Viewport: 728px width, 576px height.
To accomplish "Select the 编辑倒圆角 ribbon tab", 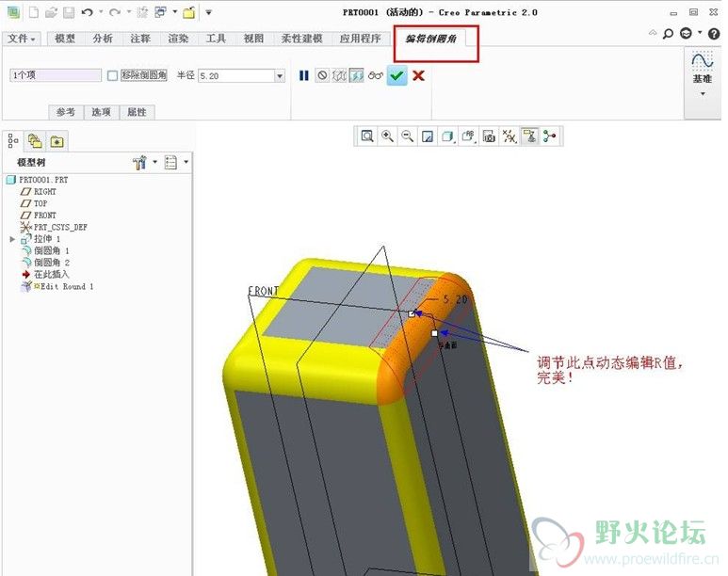I will tap(430, 39).
